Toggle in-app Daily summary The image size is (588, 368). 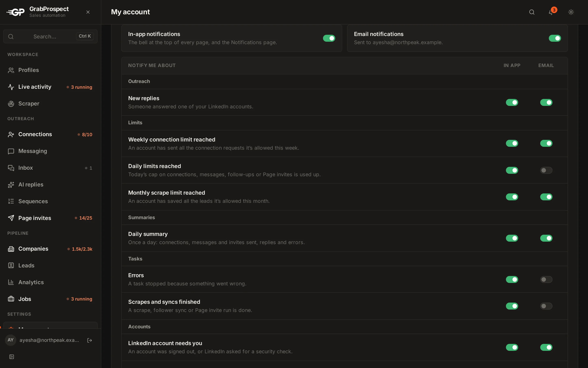click(x=512, y=238)
